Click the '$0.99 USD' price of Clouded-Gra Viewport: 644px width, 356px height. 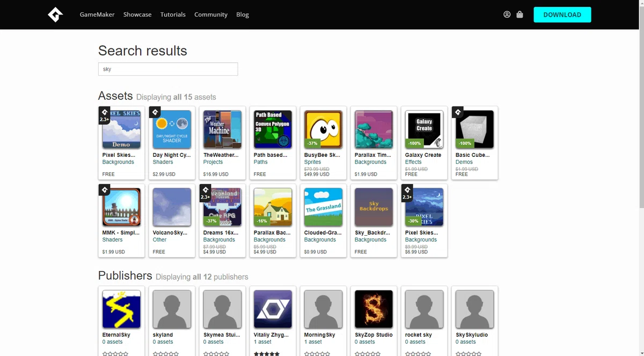coord(316,252)
